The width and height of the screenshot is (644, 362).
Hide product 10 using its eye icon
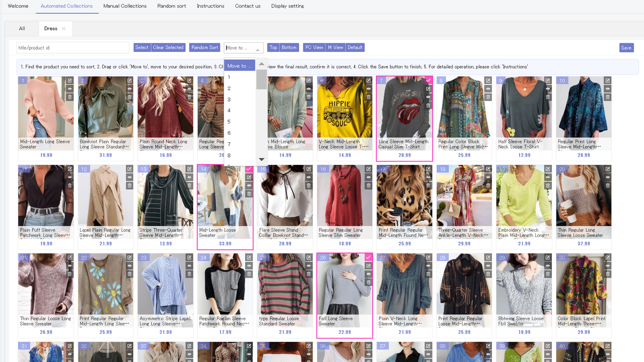click(x=608, y=88)
